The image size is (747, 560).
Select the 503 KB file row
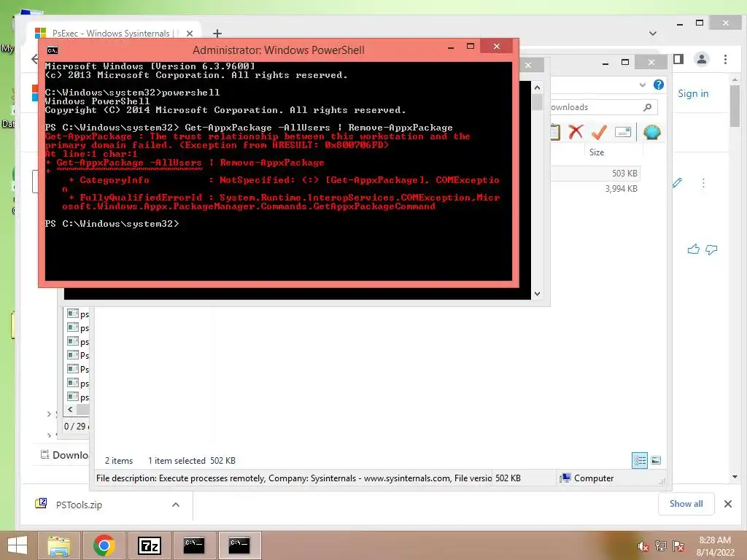595,174
